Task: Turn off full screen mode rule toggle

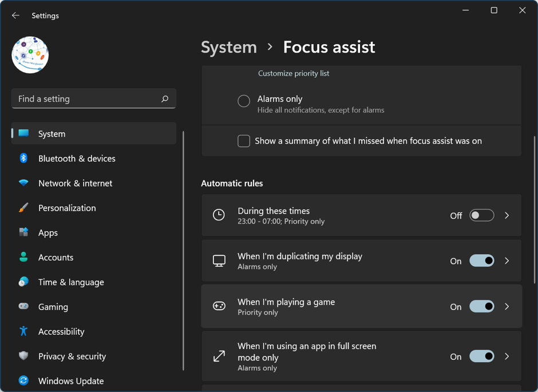Action: [x=482, y=357]
